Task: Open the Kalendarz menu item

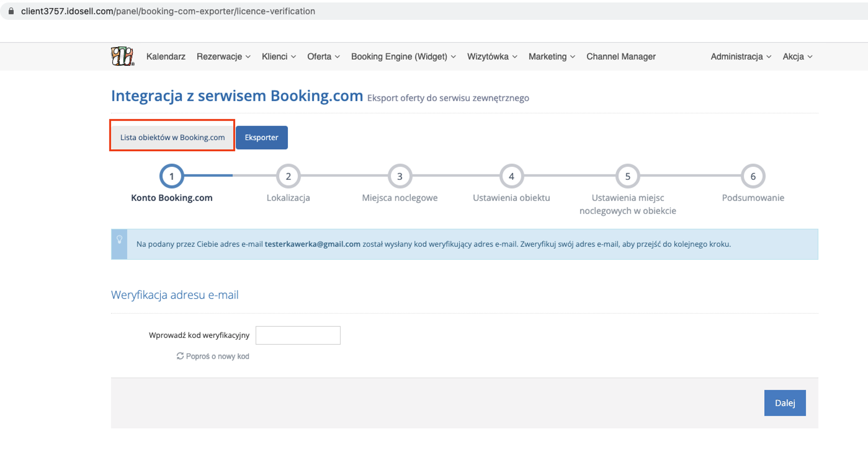Action: (166, 56)
